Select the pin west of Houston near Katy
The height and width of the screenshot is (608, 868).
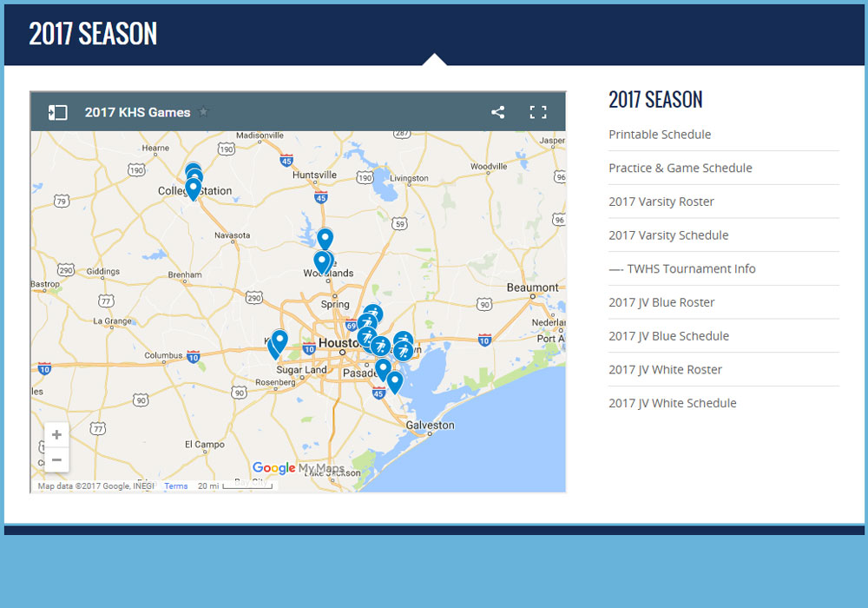279,340
